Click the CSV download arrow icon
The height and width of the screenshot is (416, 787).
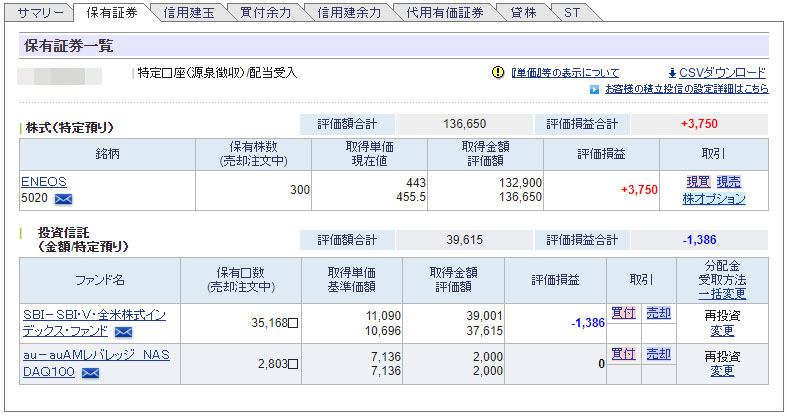671,73
